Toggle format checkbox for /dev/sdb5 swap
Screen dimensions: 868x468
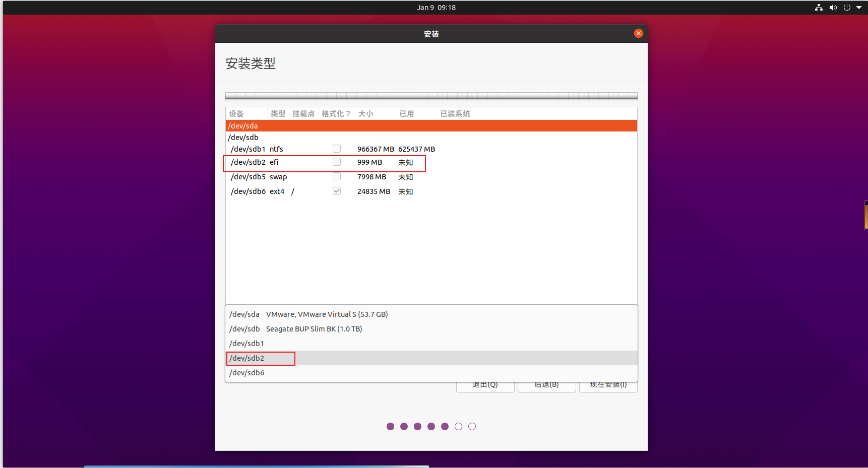coord(337,176)
